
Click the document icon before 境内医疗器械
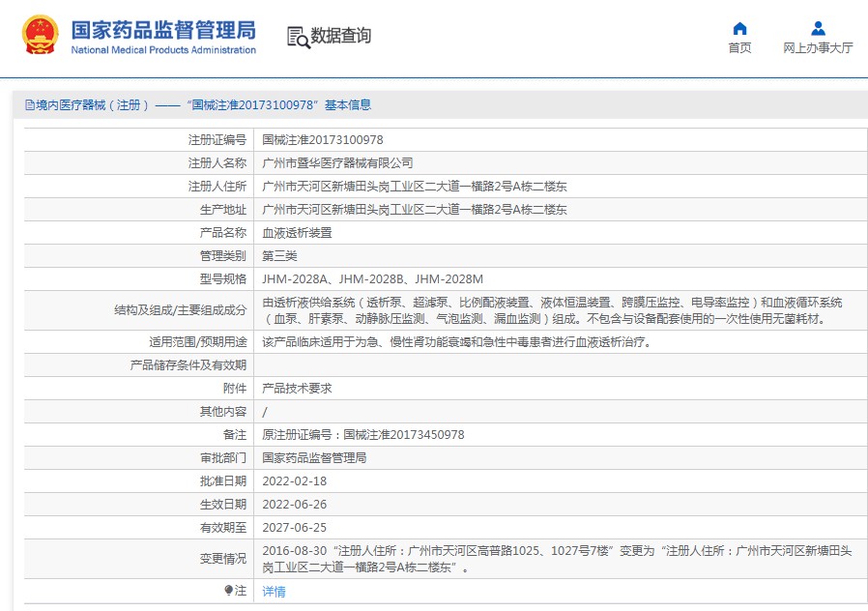pos(30,105)
